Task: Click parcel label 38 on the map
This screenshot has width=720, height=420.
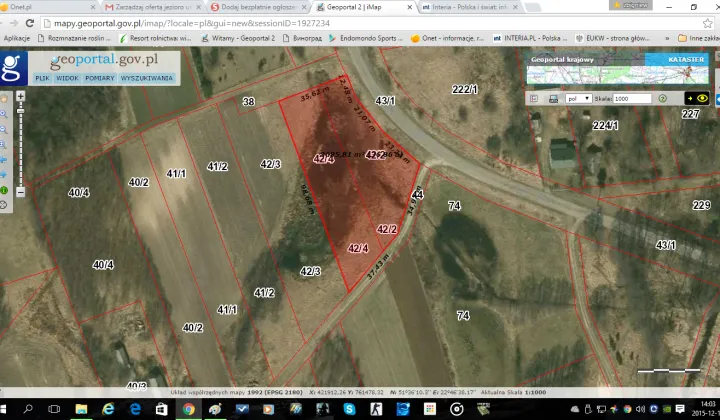Action: coord(248,101)
